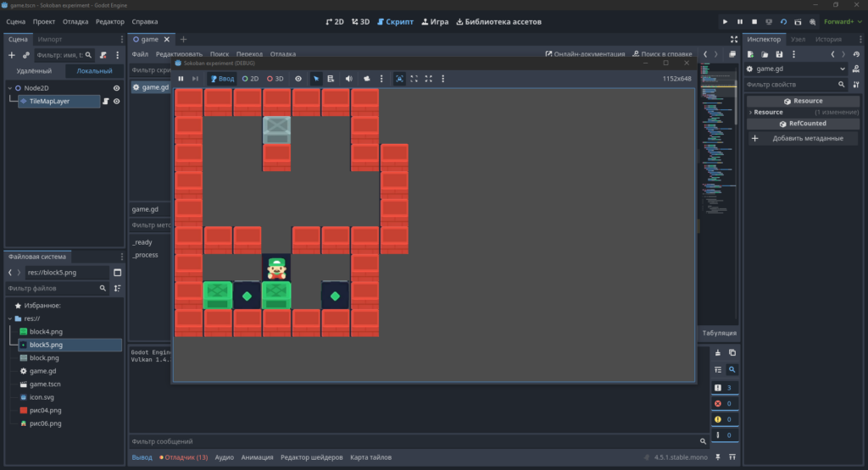
Task: Open the Отладчик (13) bottom panel
Action: [184, 457]
